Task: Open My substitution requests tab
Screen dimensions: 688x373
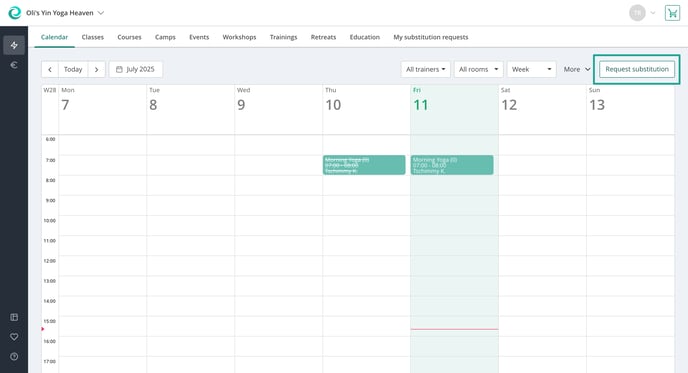Action: coord(430,37)
